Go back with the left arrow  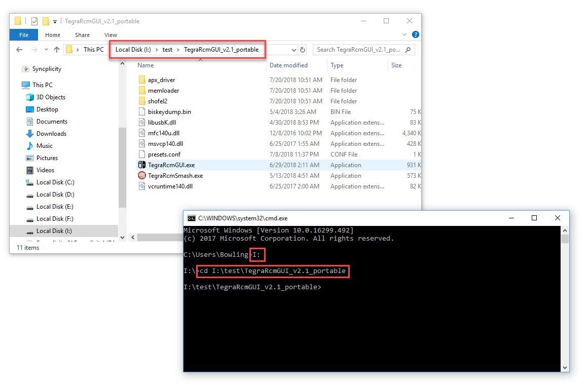pos(19,50)
